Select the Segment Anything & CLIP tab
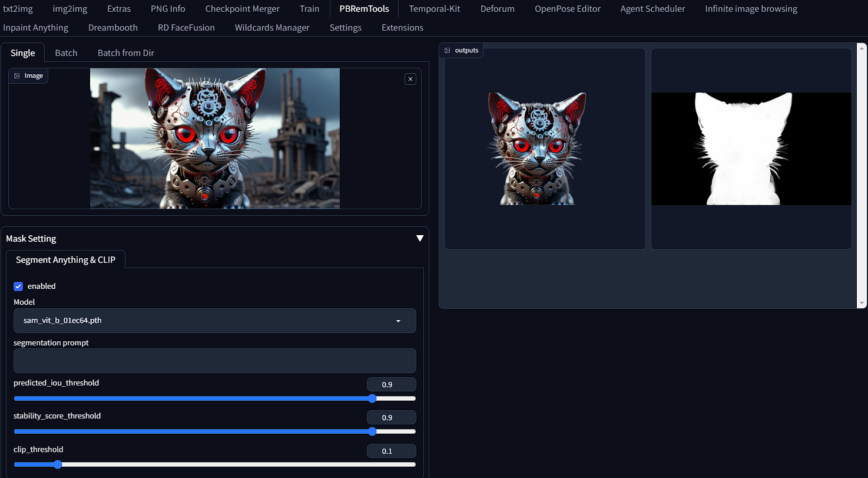The height and width of the screenshot is (478, 868). click(65, 259)
